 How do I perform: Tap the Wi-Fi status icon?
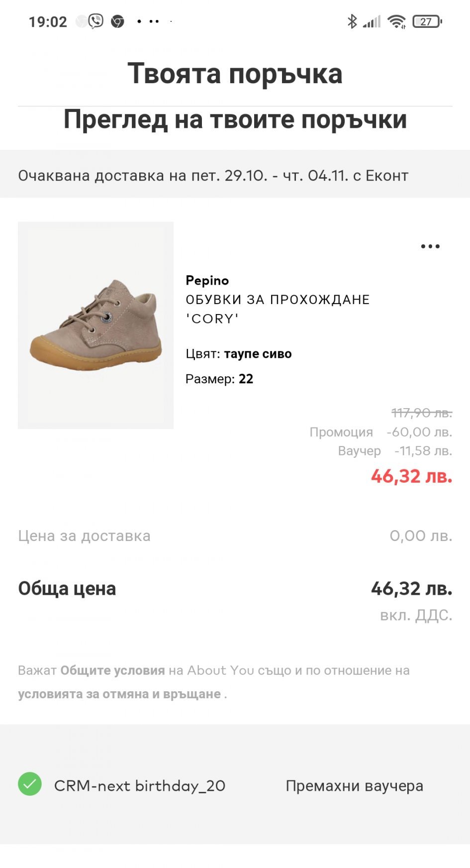pos(397,21)
